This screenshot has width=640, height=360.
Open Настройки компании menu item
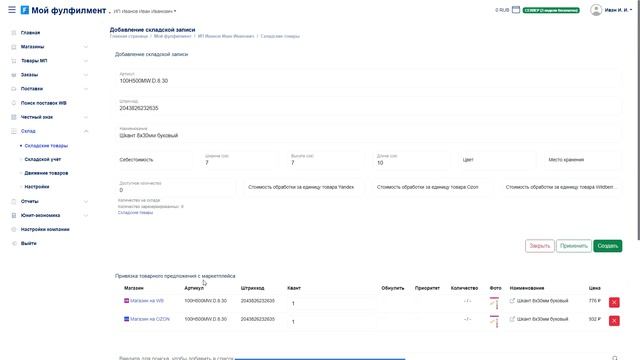(45, 229)
